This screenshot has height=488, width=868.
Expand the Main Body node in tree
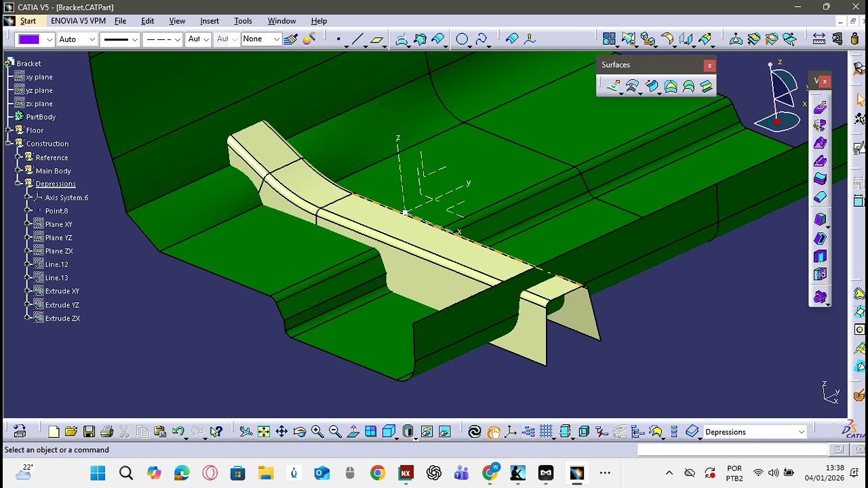[18, 171]
